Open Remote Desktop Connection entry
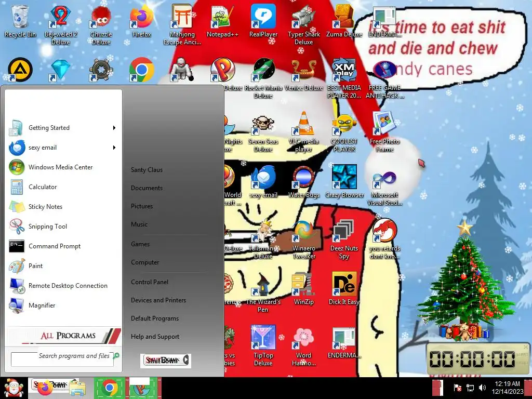The height and width of the screenshot is (399, 532). [x=63, y=286]
